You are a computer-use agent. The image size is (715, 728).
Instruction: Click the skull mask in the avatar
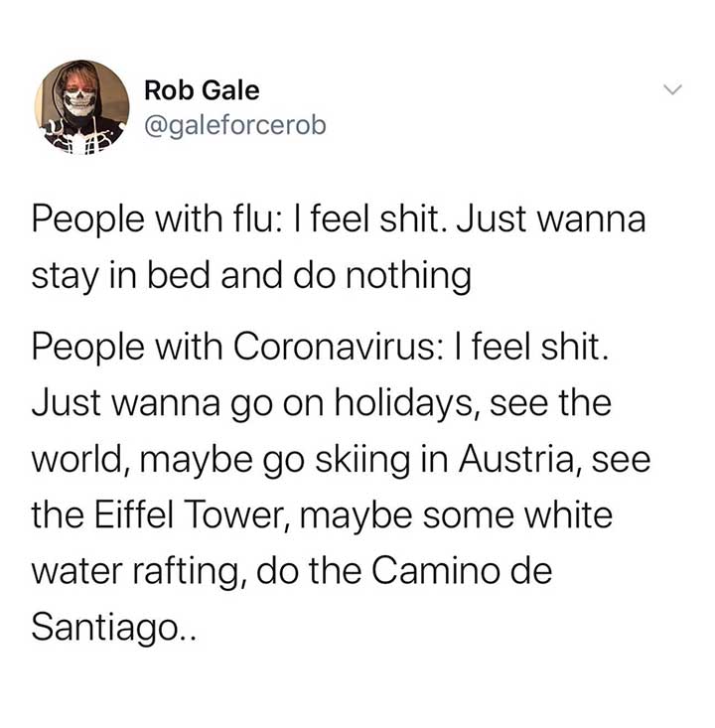[x=79, y=102]
